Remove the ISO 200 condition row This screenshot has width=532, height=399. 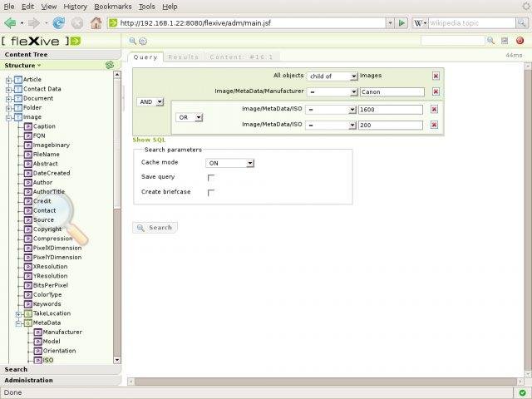[x=436, y=125]
